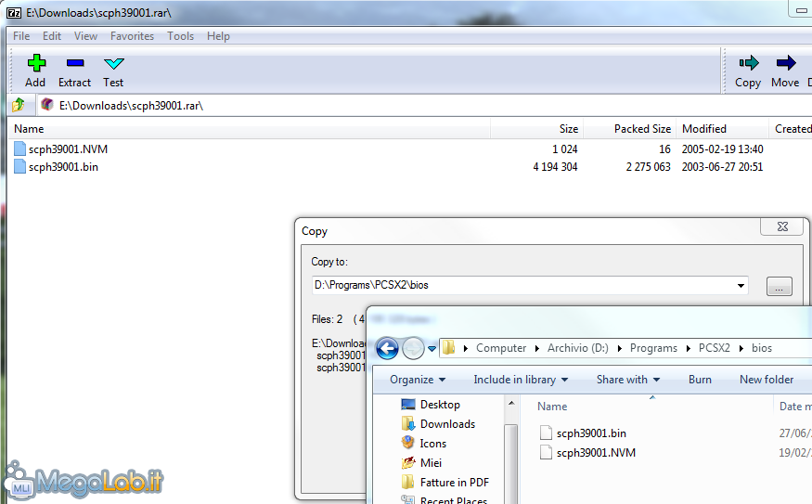812x504 pixels.
Task: Click the blue Extract toolbar icon
Action: 75,63
